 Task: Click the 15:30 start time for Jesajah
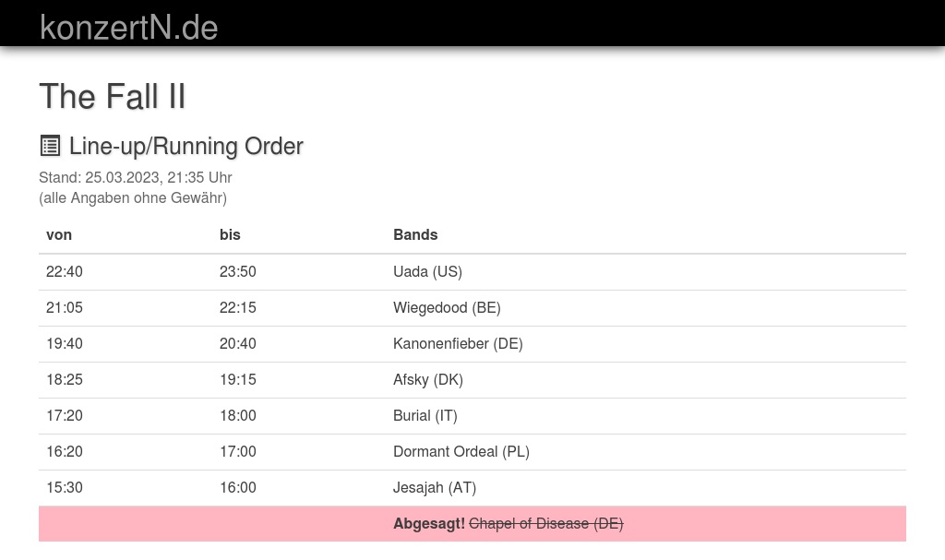click(x=65, y=487)
